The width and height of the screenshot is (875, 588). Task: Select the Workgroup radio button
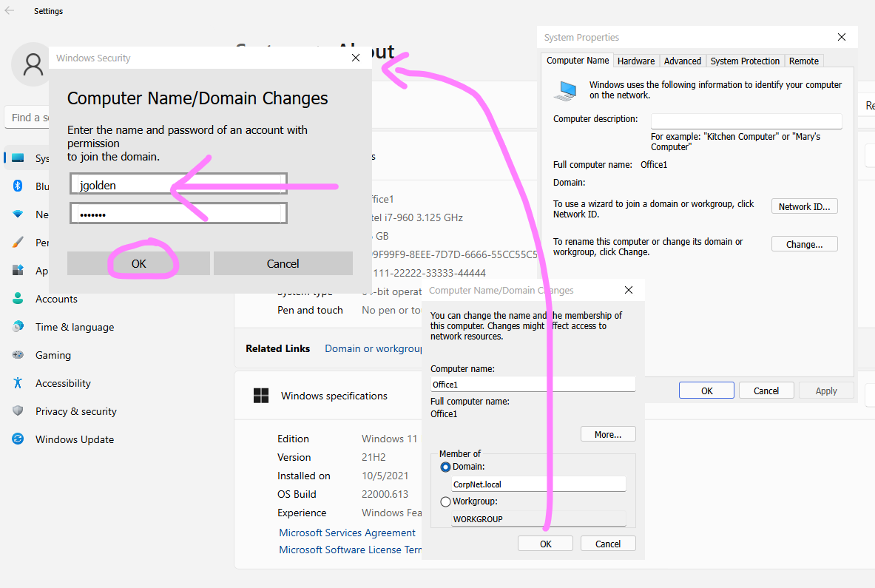[445, 501]
